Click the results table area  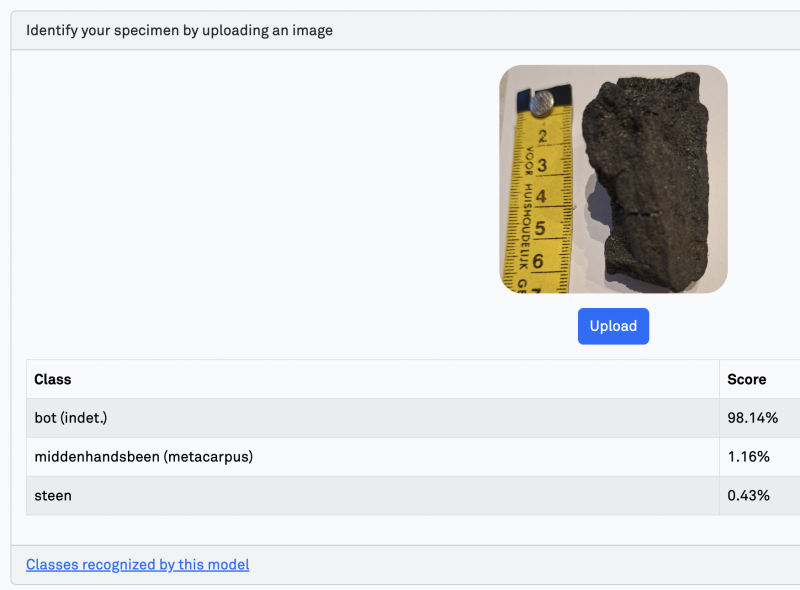pyautogui.click(x=400, y=437)
